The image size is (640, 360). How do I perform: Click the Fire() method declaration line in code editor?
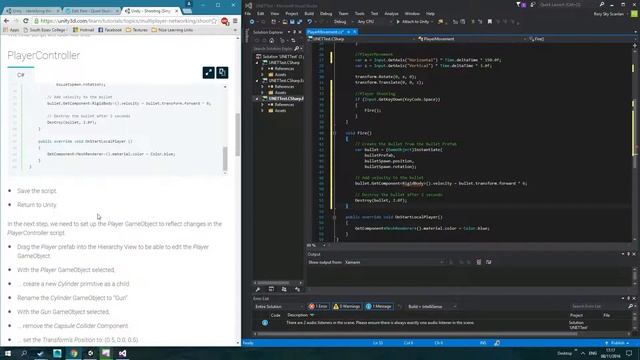359,133
